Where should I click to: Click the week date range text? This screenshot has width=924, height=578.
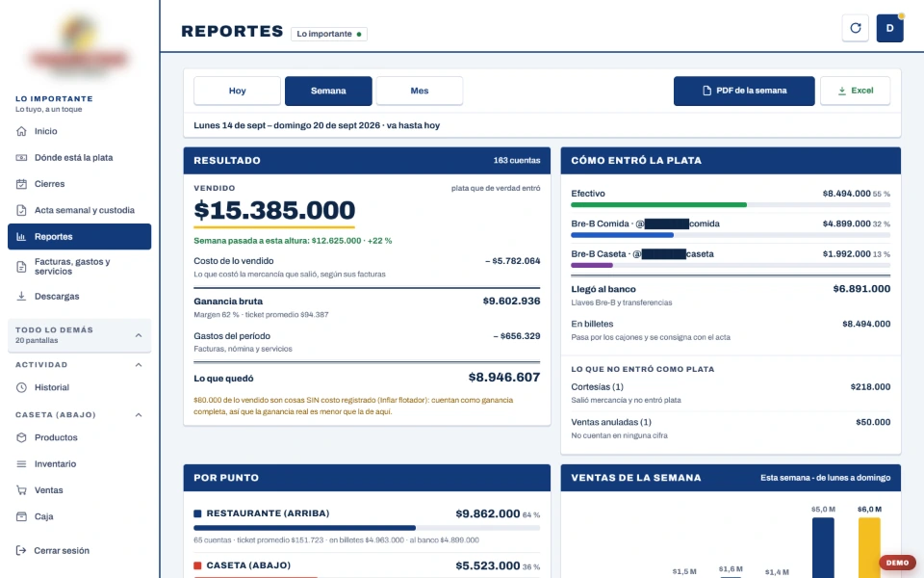point(317,125)
